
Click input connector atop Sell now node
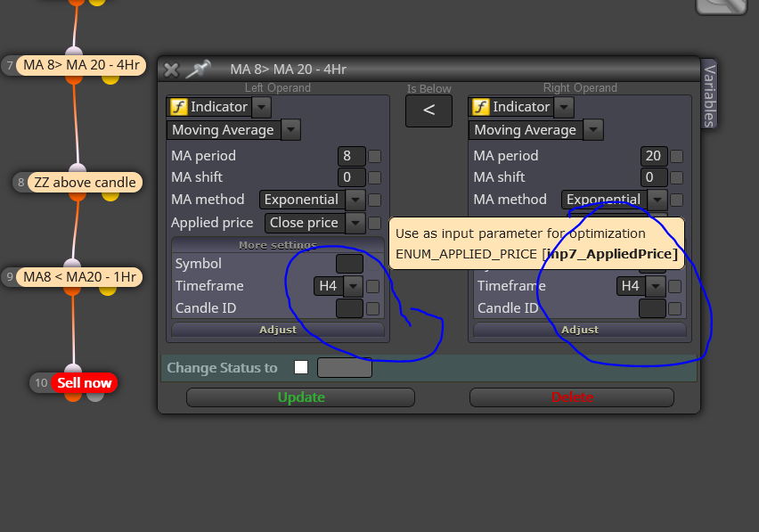click(x=73, y=368)
